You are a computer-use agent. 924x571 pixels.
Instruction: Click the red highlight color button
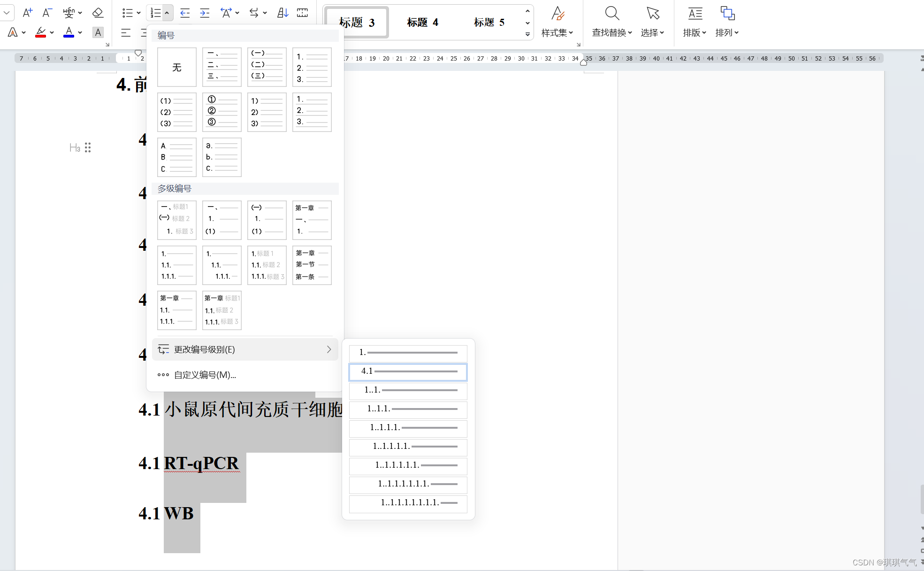pyautogui.click(x=41, y=32)
